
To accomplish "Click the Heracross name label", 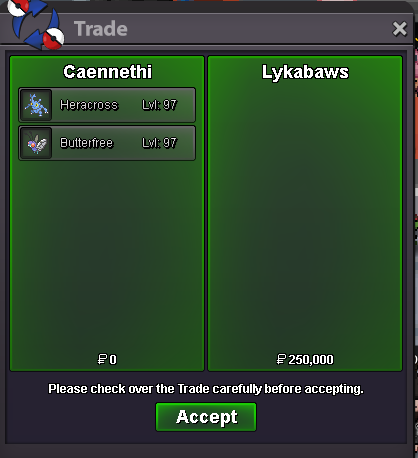I will tap(89, 105).
